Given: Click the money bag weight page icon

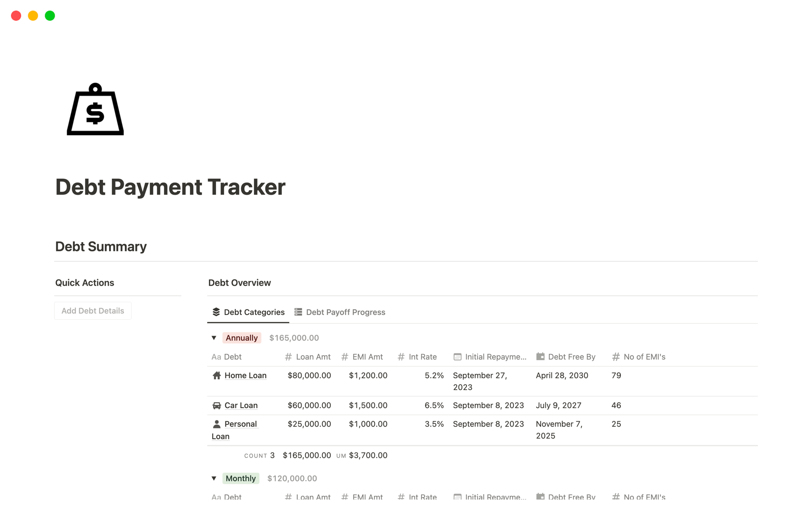Looking at the screenshot, I should pos(95,110).
